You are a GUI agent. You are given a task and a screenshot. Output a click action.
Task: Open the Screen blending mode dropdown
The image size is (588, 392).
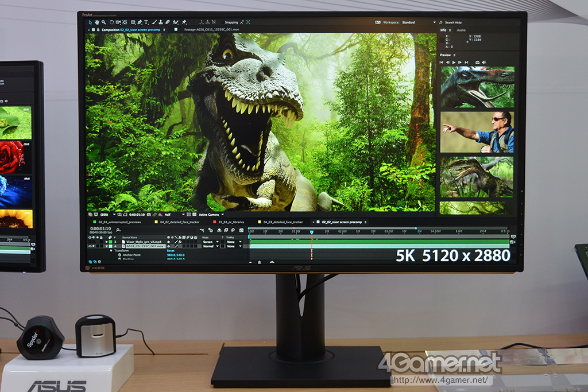point(210,242)
